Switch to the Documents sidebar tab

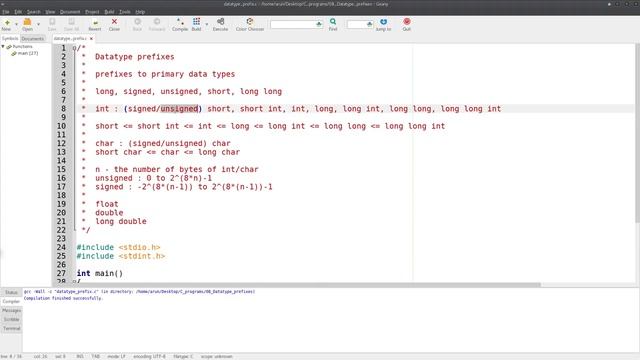(33, 38)
